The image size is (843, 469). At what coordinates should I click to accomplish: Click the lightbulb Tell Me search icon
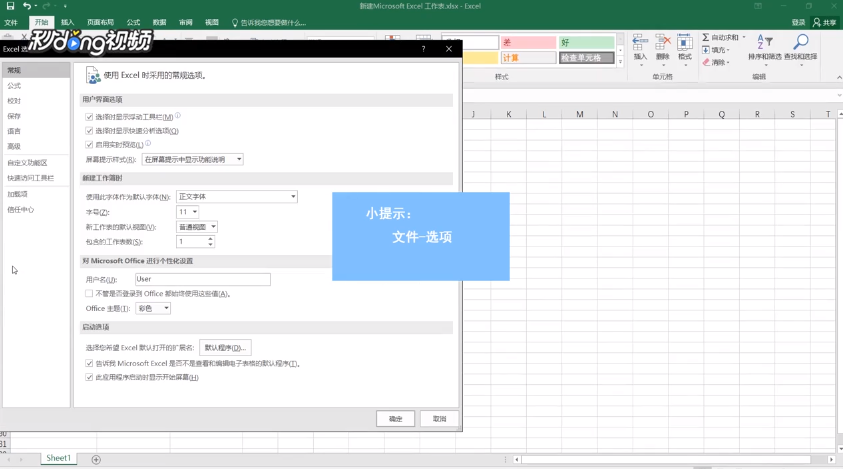[234, 23]
